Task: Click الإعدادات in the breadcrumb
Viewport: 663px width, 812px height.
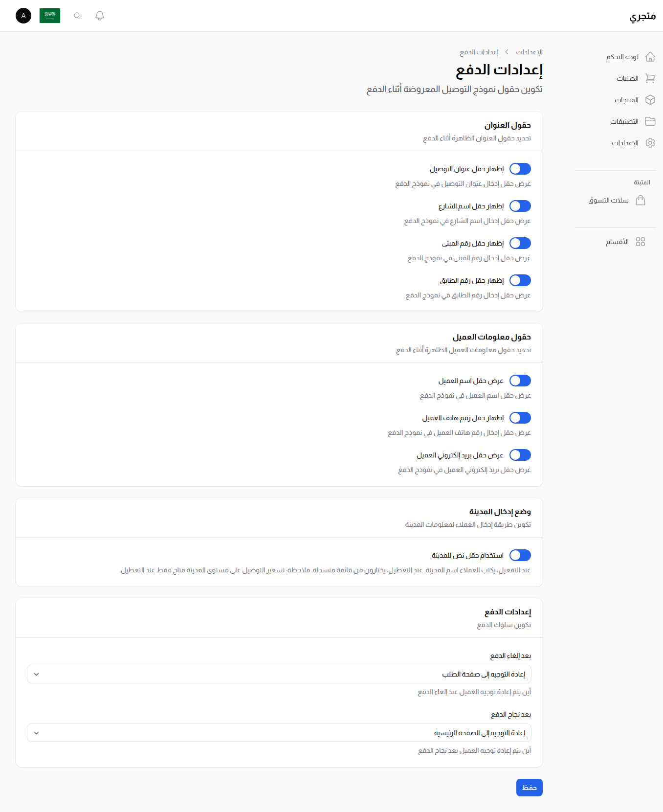Action: [529, 52]
